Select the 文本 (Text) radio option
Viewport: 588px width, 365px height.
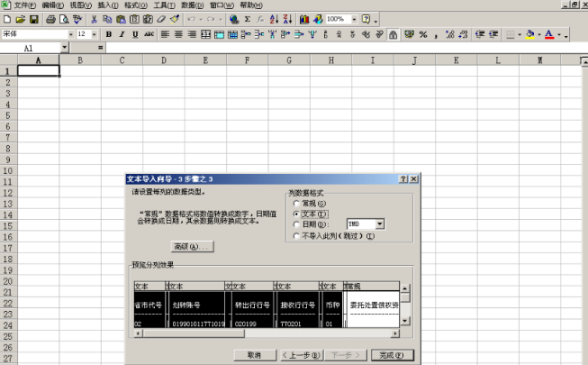(296, 214)
